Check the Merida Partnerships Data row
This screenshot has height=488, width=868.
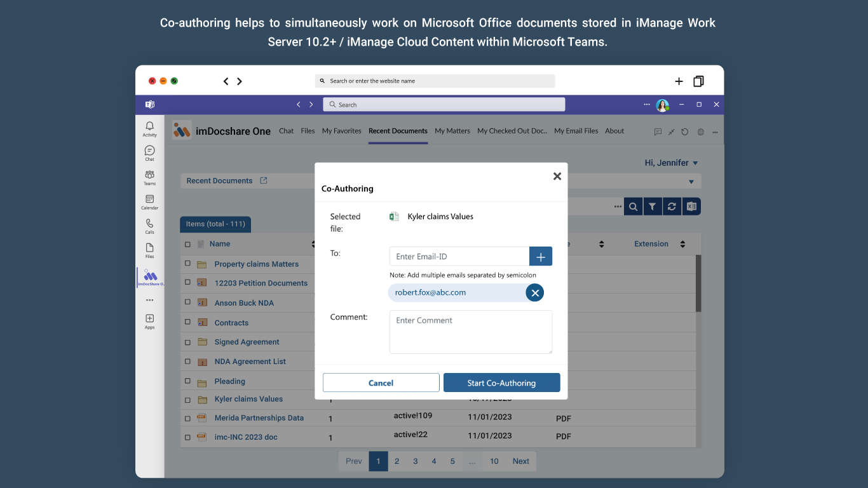187,418
